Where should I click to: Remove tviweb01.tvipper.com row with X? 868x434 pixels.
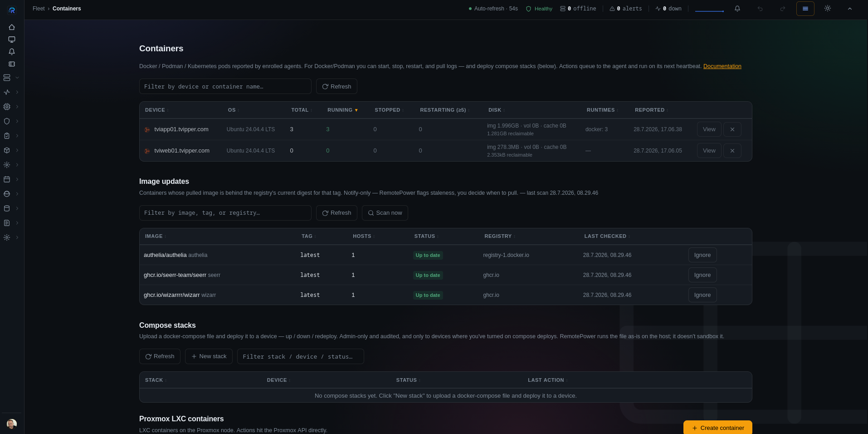[x=732, y=151]
